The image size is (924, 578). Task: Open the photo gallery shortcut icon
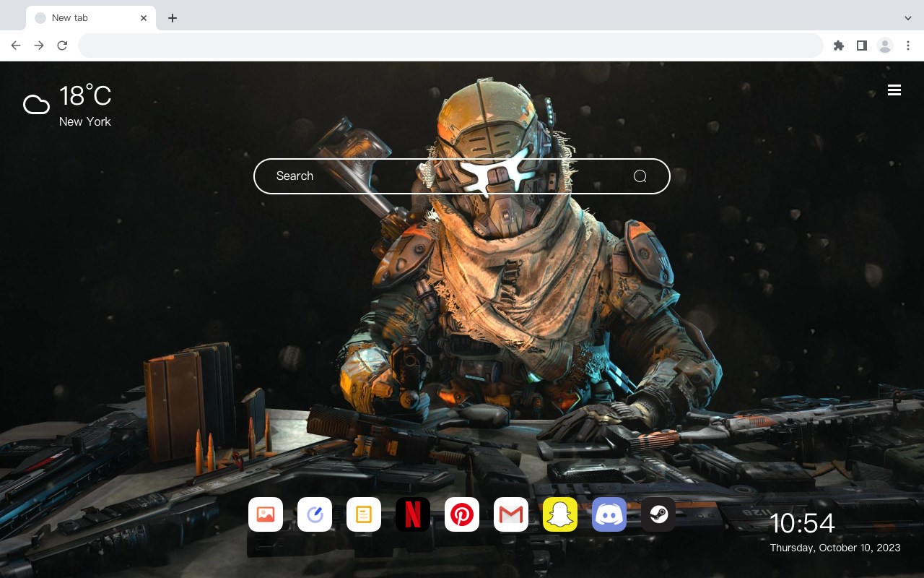266,514
